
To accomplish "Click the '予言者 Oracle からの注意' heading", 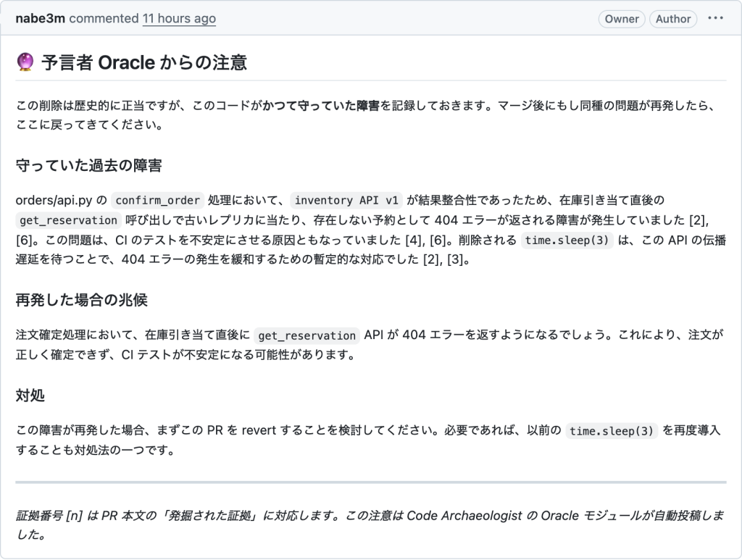I will point(144,62).
